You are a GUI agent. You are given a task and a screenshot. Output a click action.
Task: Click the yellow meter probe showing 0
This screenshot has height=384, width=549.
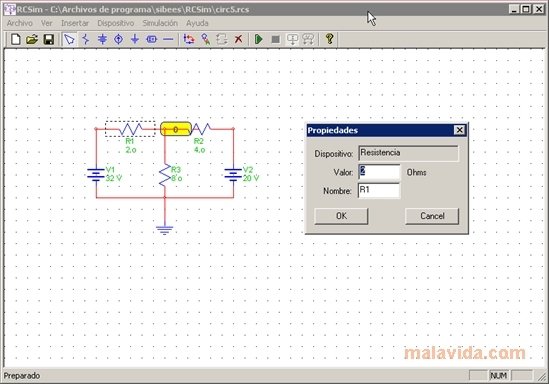(176, 129)
